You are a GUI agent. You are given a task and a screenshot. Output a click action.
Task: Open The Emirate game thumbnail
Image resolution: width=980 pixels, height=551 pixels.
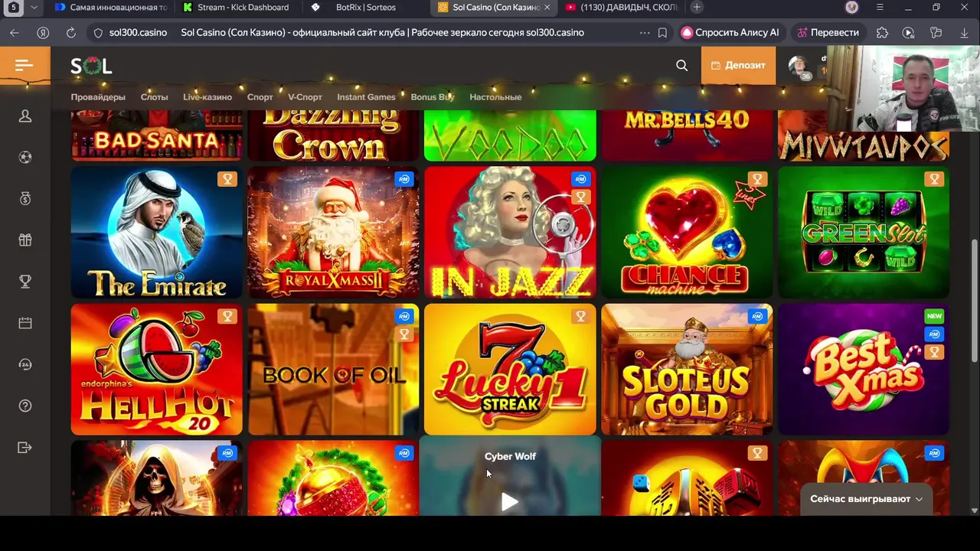pyautogui.click(x=156, y=232)
